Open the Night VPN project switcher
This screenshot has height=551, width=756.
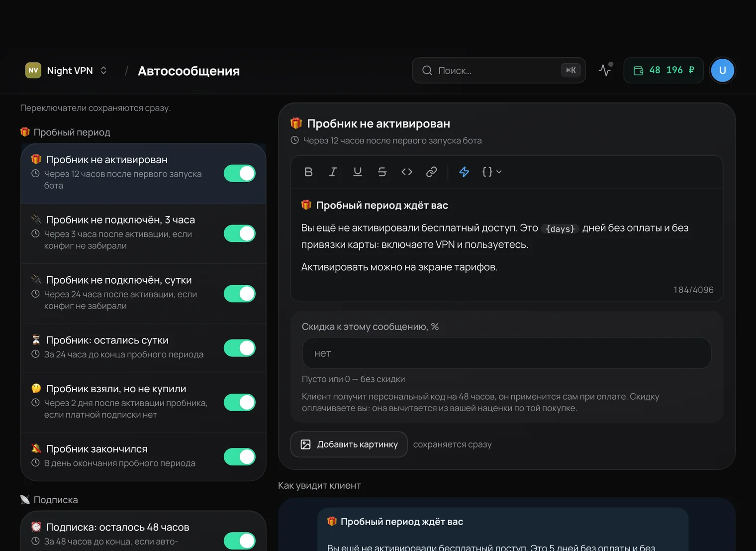tap(67, 71)
